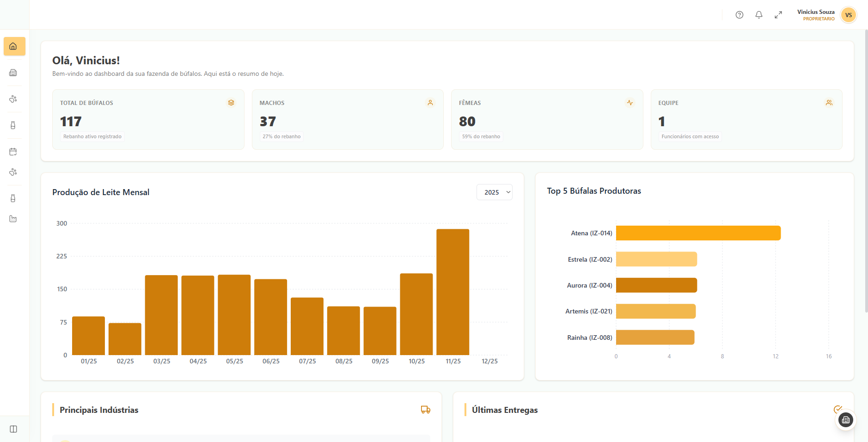Click the floating farm button at bottom right
Screen dimensions: 868x442
point(846,420)
